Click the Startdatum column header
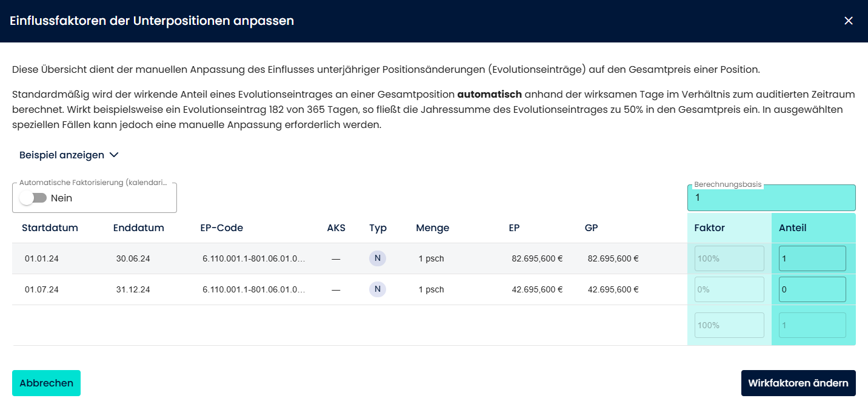The height and width of the screenshot is (401, 868). pyautogui.click(x=50, y=228)
